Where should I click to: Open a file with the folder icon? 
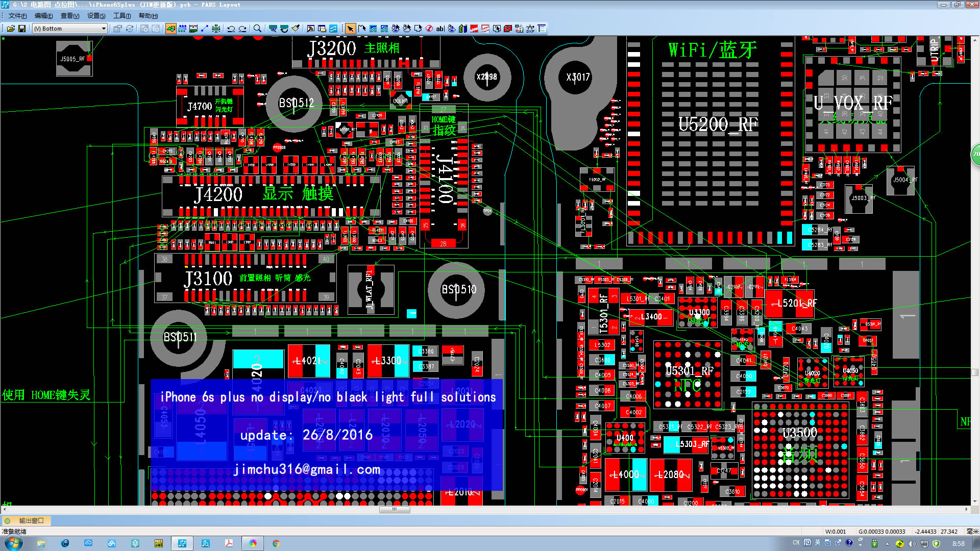pyautogui.click(x=11, y=29)
